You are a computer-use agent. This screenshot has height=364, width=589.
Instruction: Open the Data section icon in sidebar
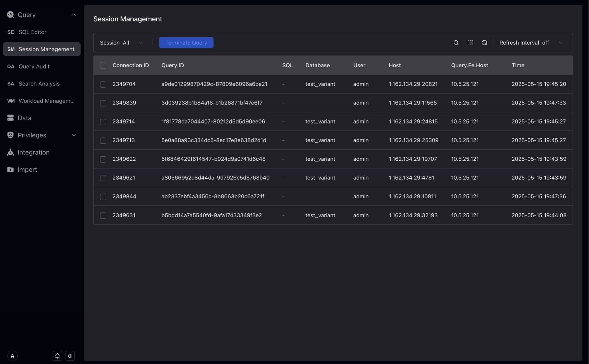[10, 118]
